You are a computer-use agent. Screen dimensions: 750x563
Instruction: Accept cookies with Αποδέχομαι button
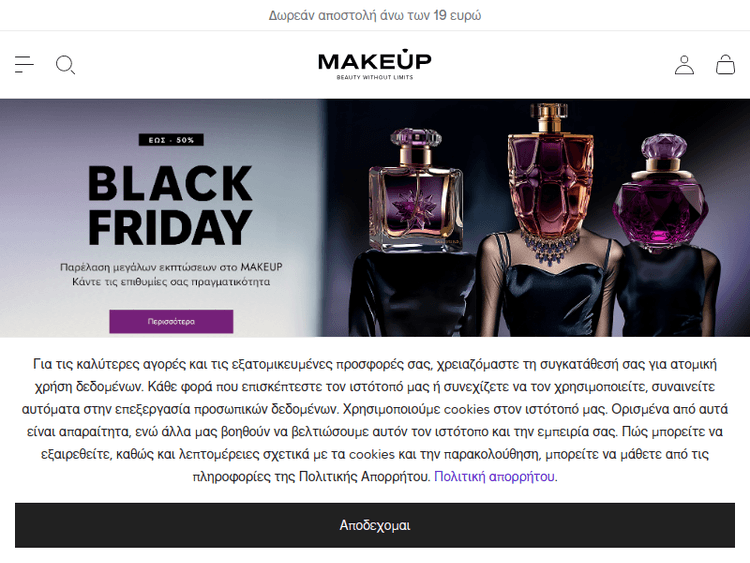click(x=375, y=525)
